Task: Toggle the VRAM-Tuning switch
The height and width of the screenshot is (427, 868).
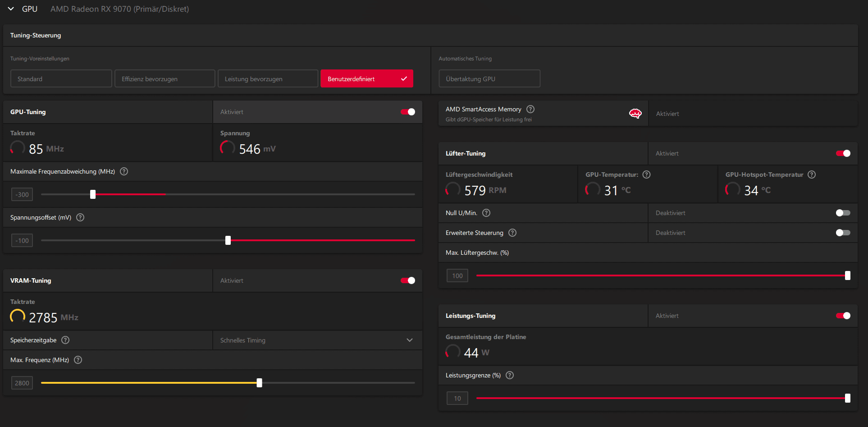Action: point(408,280)
